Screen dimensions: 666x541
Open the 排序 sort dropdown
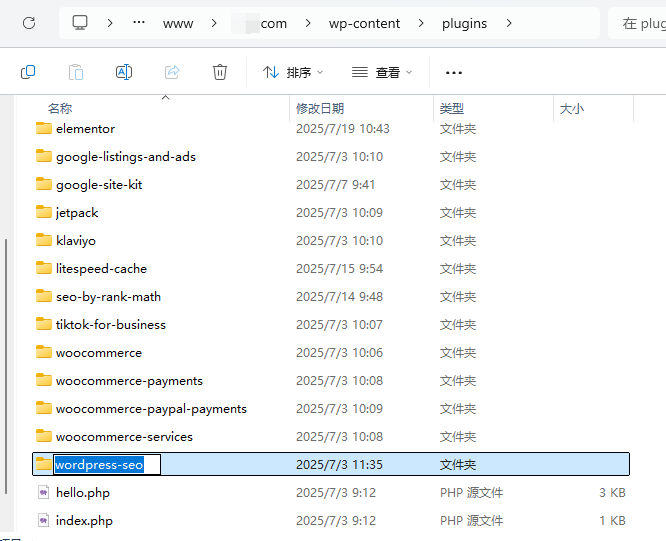point(293,73)
